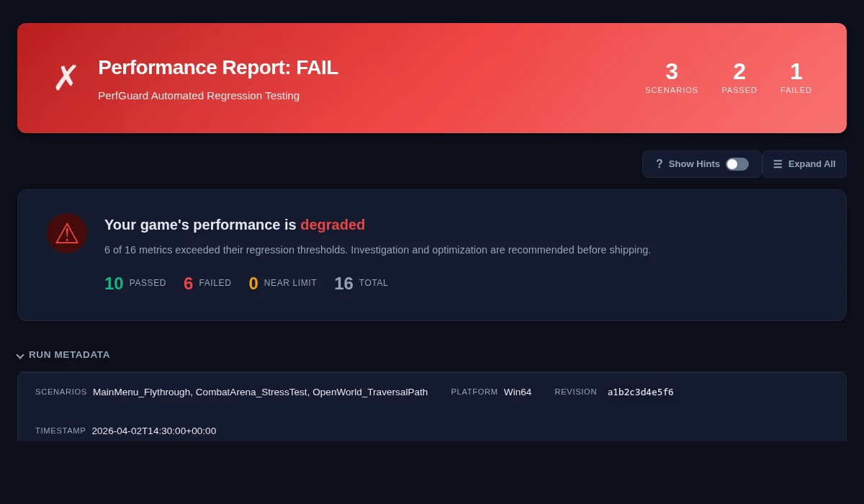Click the timestamp value 2026-04-02T14:30:00+00:00
Image resolution: width=864 pixels, height=504 pixels.
point(154,431)
